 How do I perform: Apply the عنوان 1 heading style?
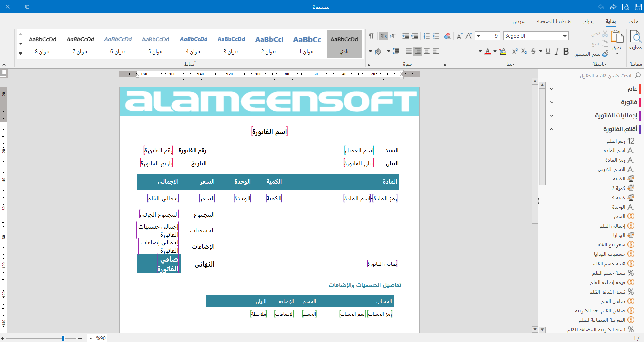(307, 44)
